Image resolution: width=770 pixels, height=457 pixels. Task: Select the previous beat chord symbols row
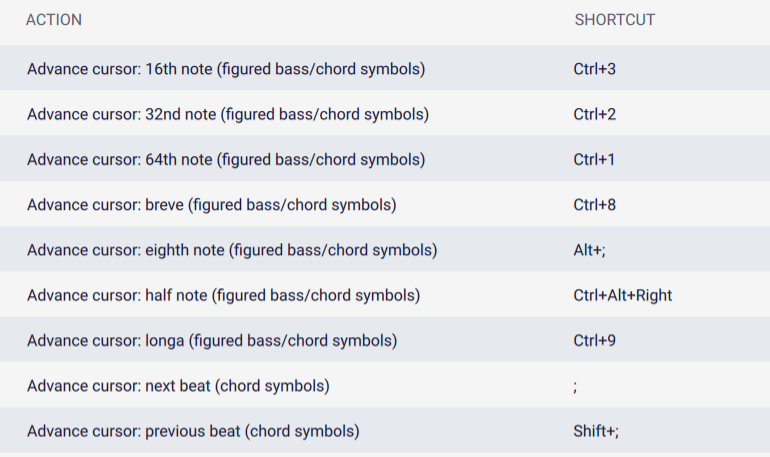[385, 430]
